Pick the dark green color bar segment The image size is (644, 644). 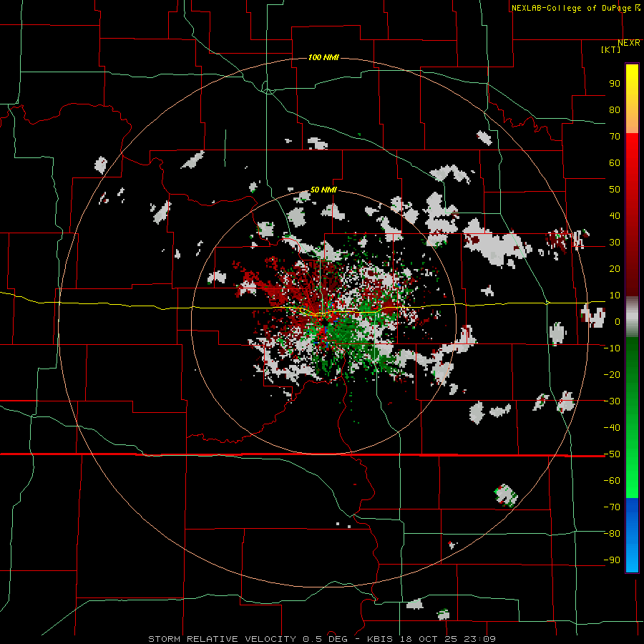click(x=632, y=357)
